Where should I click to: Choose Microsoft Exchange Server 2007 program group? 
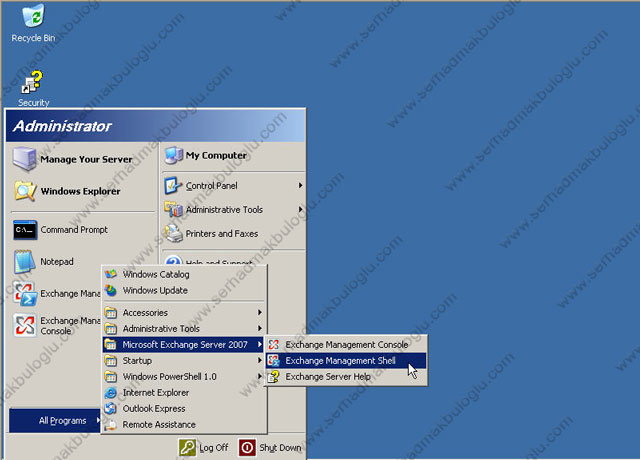click(183, 344)
